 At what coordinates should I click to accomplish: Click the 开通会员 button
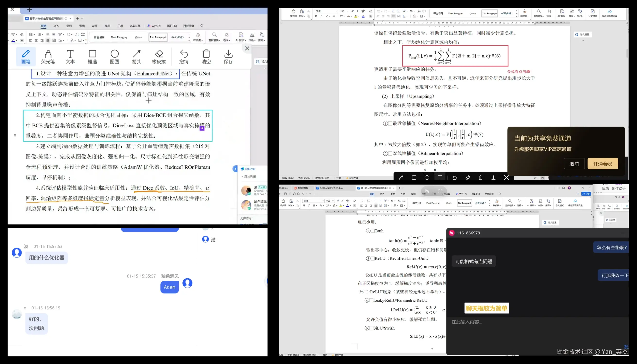(x=603, y=164)
